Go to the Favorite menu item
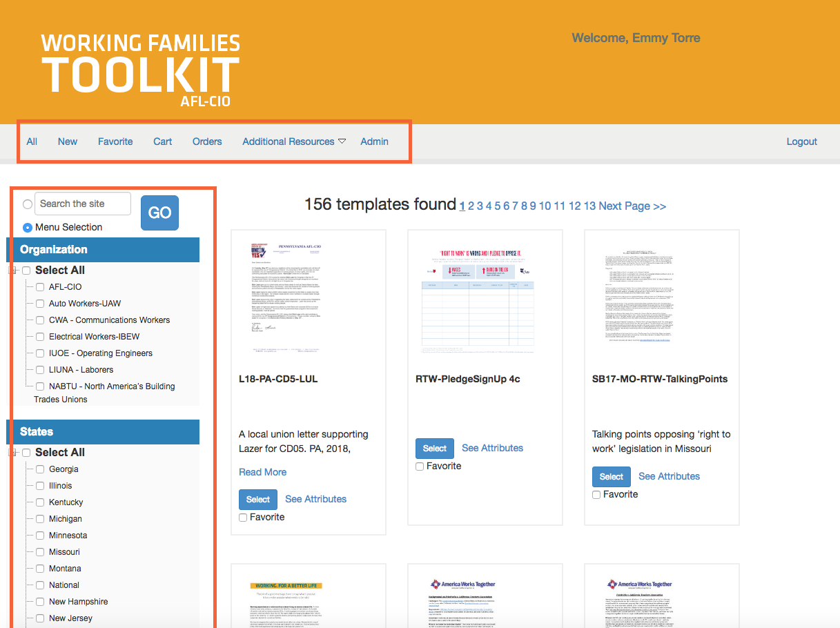Viewport: 840px width, 628px height. pos(115,141)
